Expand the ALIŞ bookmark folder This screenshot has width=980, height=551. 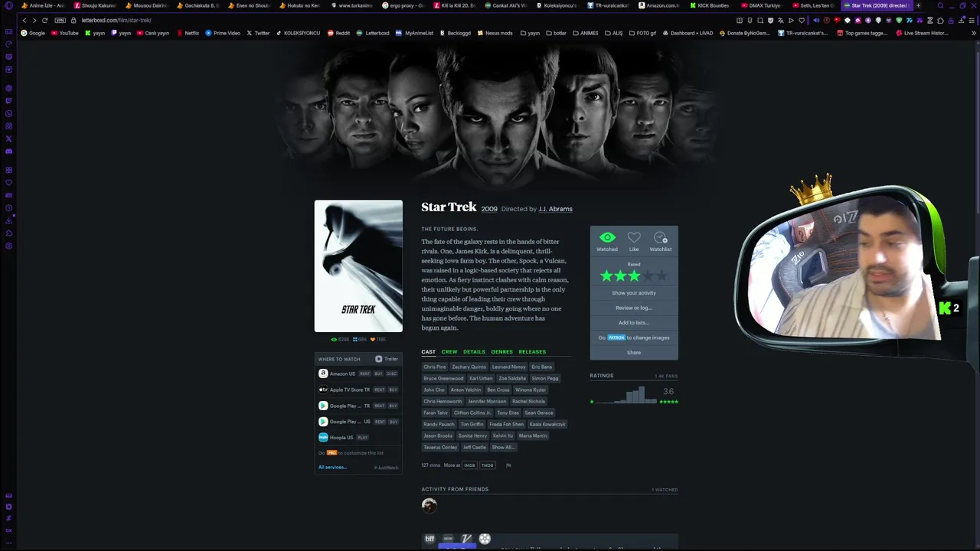[x=613, y=33]
